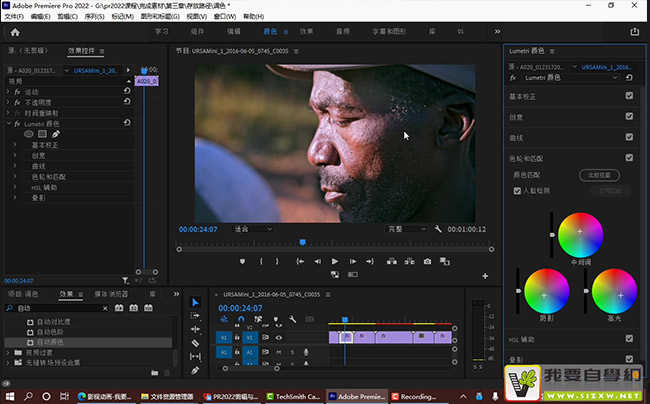Toggle V1 track lock
This screenshot has width=650, height=404.
(237, 337)
